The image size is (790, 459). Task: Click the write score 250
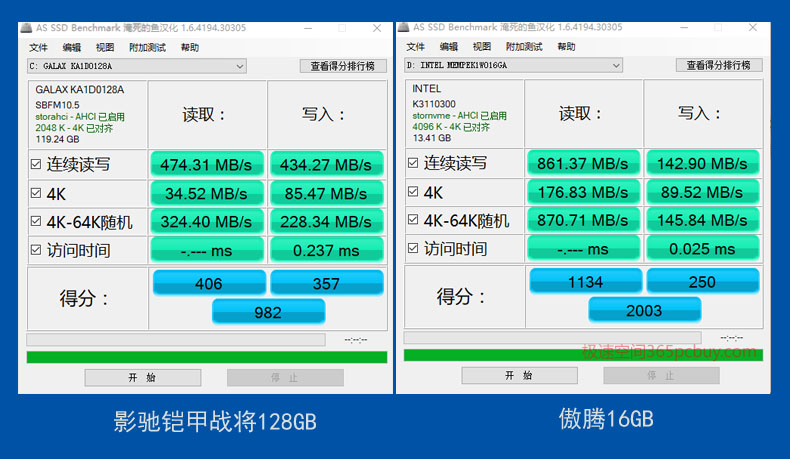702,281
